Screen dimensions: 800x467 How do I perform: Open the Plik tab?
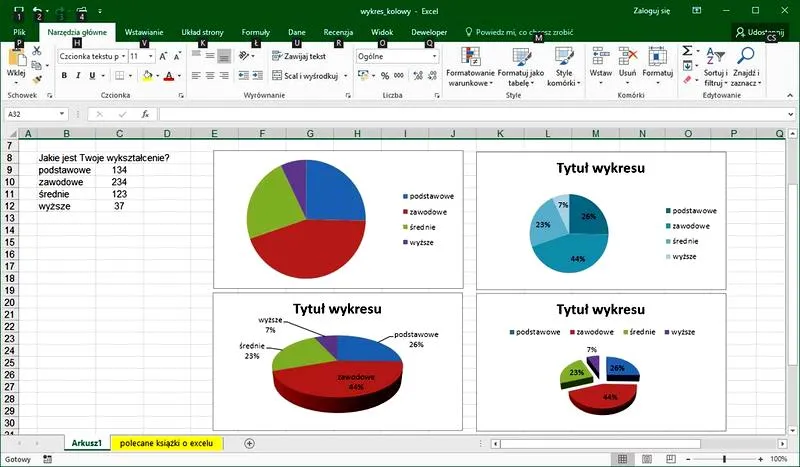point(19,32)
